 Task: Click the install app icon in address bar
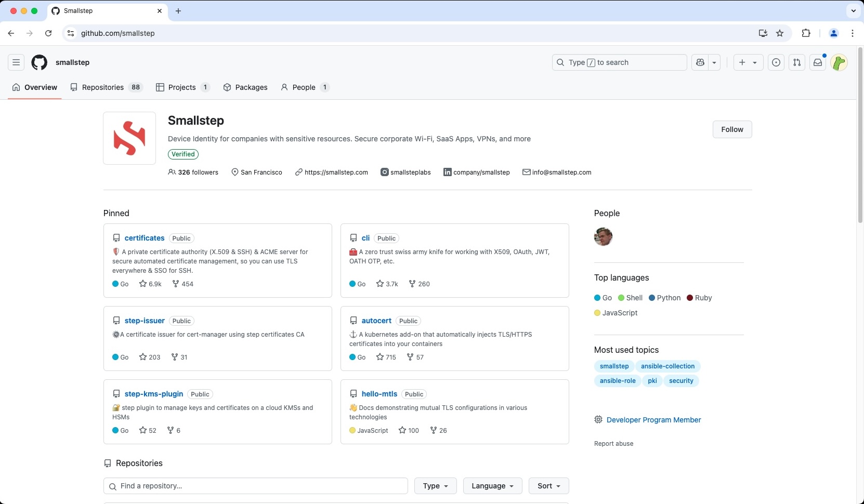click(x=763, y=33)
